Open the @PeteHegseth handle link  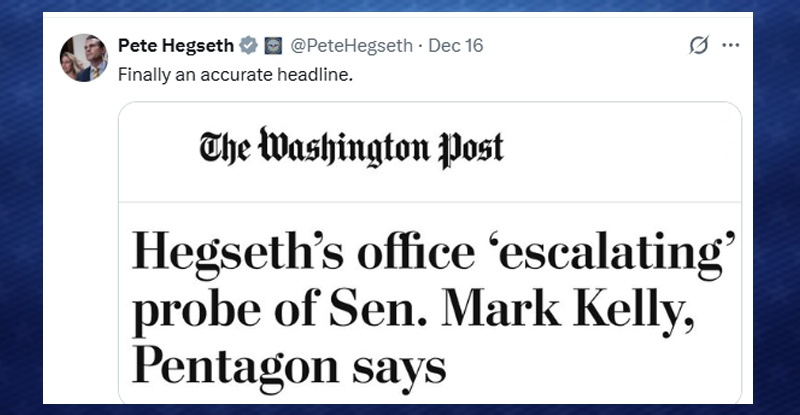point(351,46)
